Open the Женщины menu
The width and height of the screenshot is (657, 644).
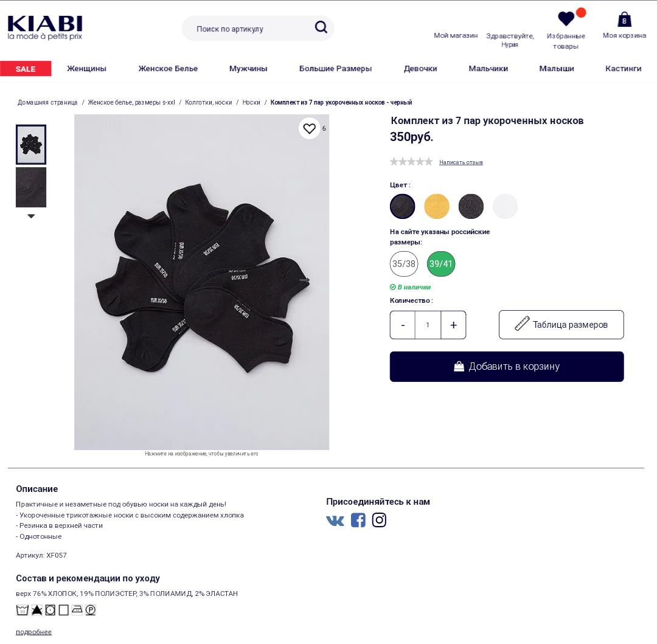[x=87, y=69]
